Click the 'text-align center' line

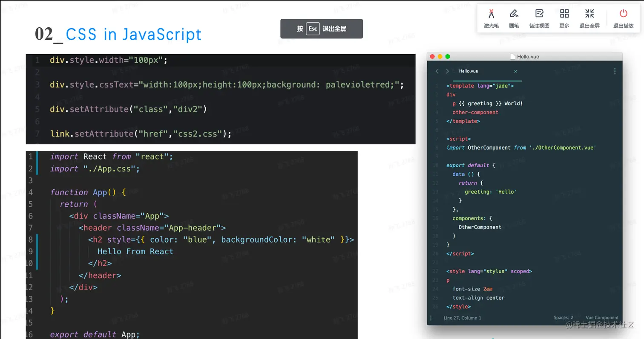(478, 298)
